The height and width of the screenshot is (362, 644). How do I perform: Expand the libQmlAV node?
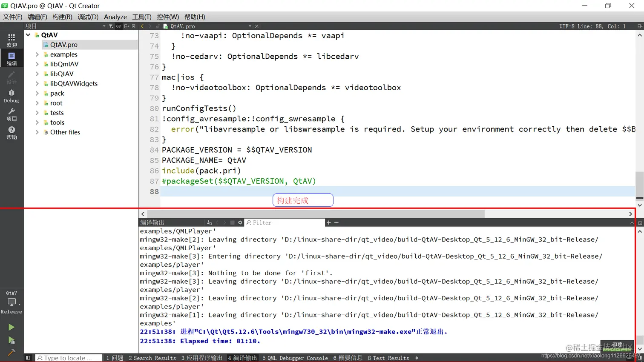[x=37, y=64]
